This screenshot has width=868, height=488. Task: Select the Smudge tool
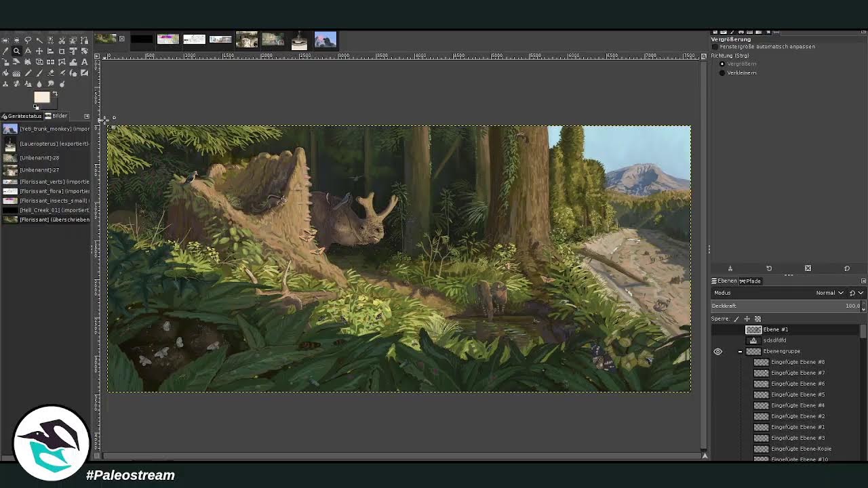click(x=50, y=84)
